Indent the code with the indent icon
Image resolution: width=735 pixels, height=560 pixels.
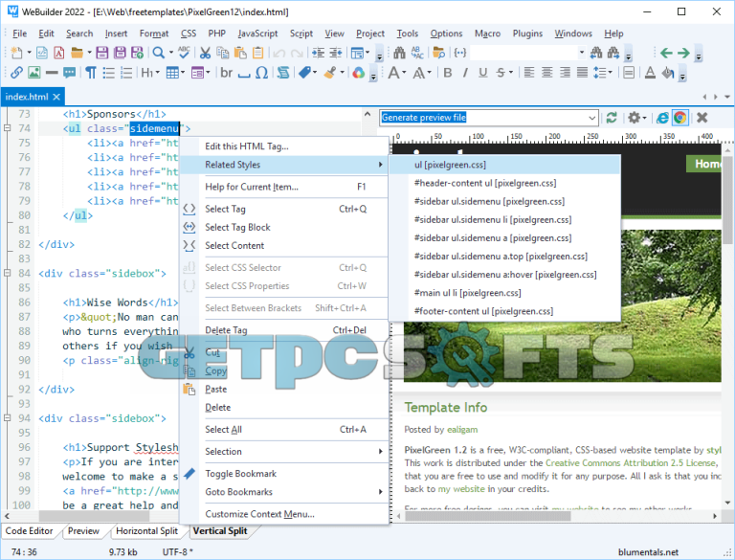coord(319,53)
